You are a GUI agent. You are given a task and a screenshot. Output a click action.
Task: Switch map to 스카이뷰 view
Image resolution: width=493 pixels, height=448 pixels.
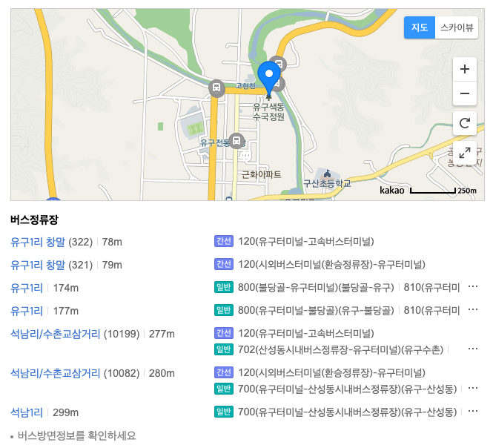457,27
